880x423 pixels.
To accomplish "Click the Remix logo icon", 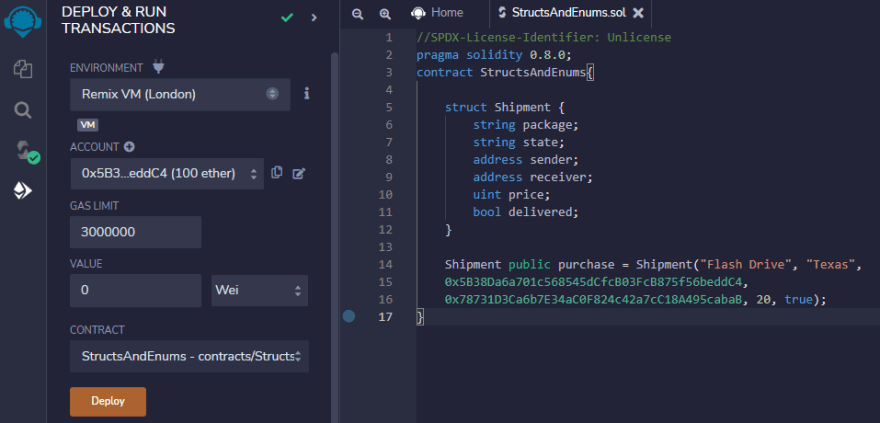I will (22, 22).
